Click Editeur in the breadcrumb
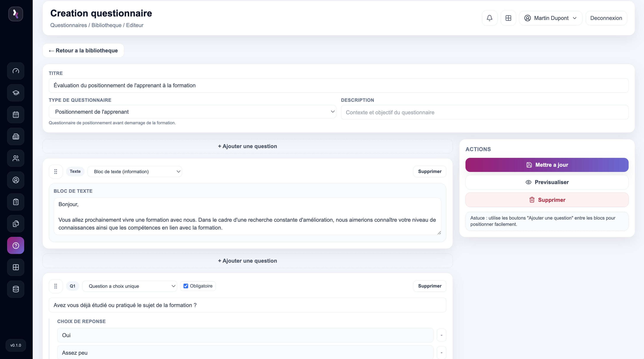The height and width of the screenshot is (359, 644). click(135, 25)
